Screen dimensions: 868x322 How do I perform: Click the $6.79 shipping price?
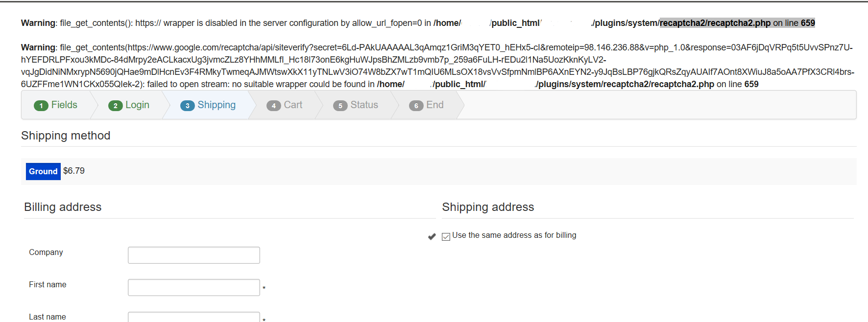point(74,171)
